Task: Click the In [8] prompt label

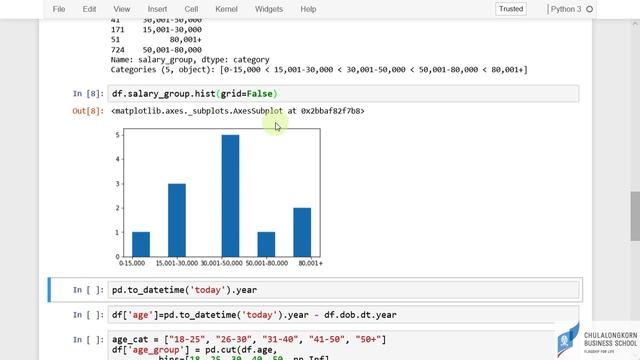Action: click(88, 94)
